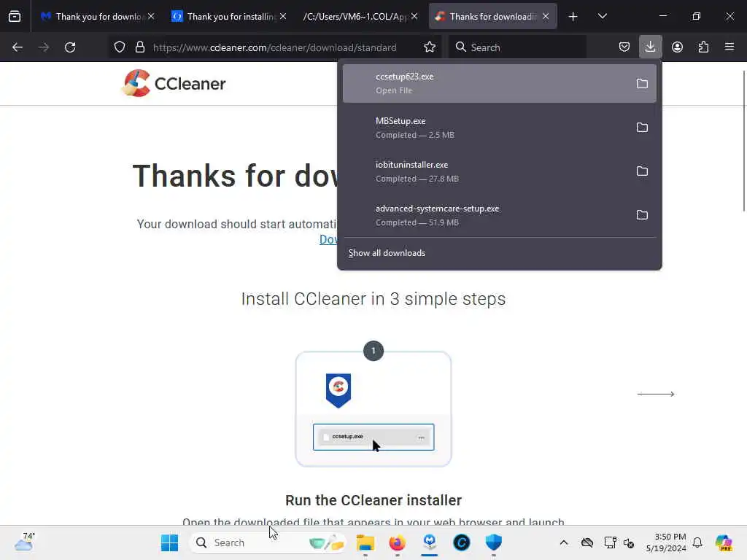This screenshot has height=560, width=747.
Task: Open a new browser tab
Action: tap(573, 17)
